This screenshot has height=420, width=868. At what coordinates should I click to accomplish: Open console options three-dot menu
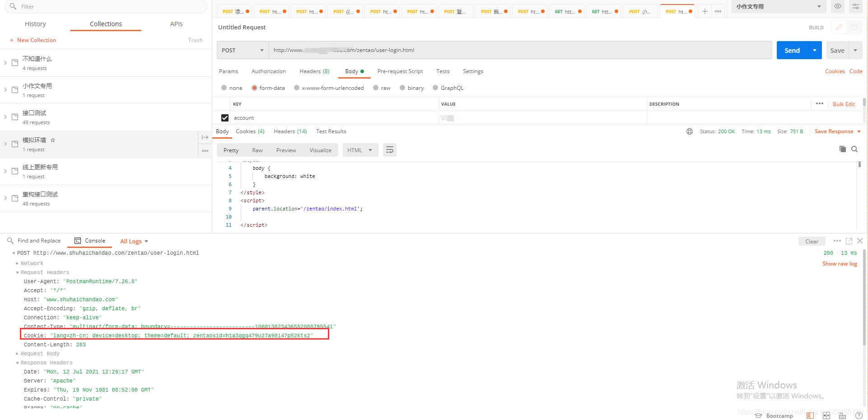coord(837,241)
